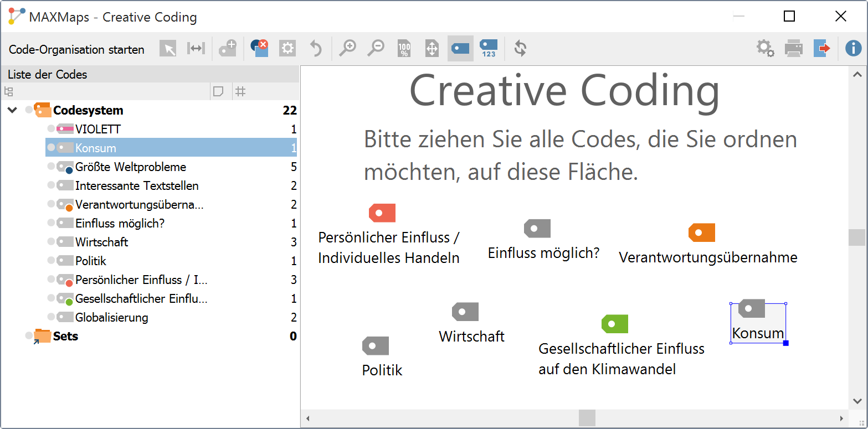This screenshot has width=868, height=429.
Task: Click gray Politik tag on map
Action: pyautogui.click(x=376, y=346)
